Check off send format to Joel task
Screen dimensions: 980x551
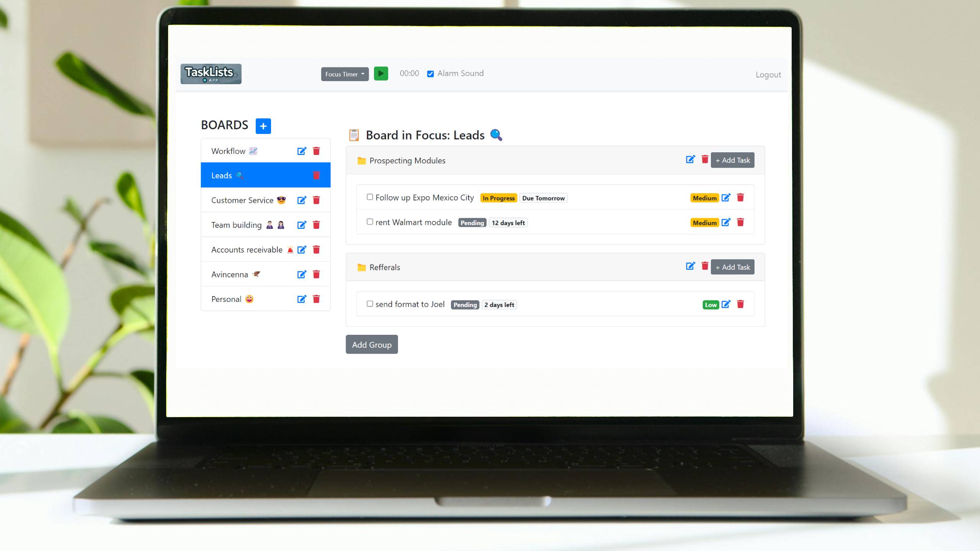click(x=369, y=303)
